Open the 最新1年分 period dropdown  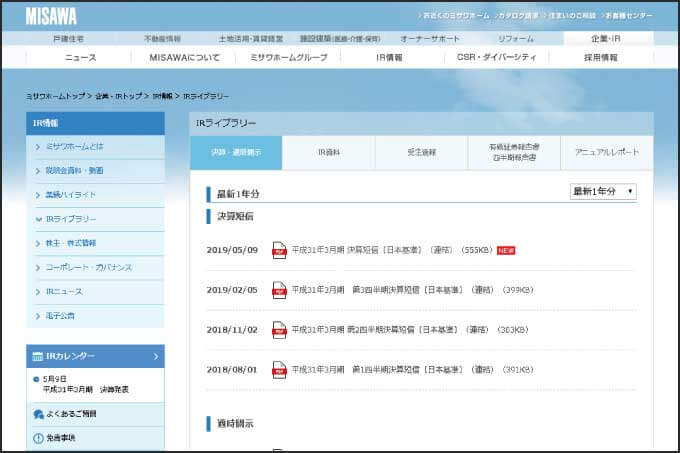(x=603, y=191)
